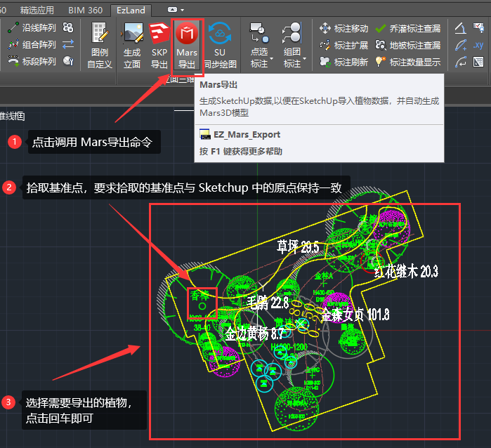Click the .xy coordinate icon

tap(478, 45)
